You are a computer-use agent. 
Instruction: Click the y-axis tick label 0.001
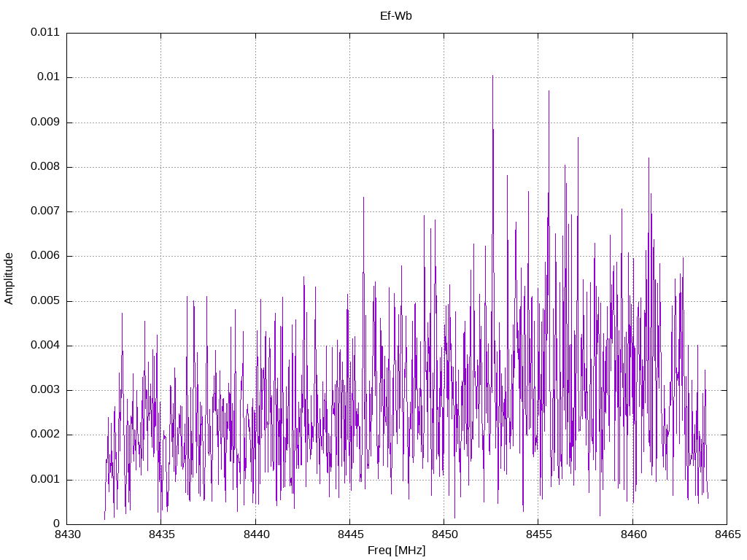coord(45,479)
